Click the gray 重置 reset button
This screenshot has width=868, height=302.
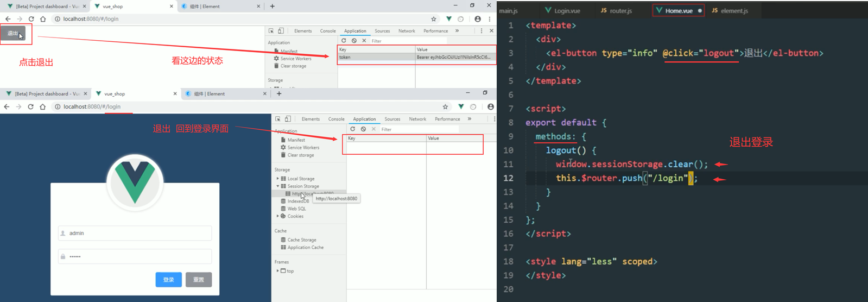point(199,280)
